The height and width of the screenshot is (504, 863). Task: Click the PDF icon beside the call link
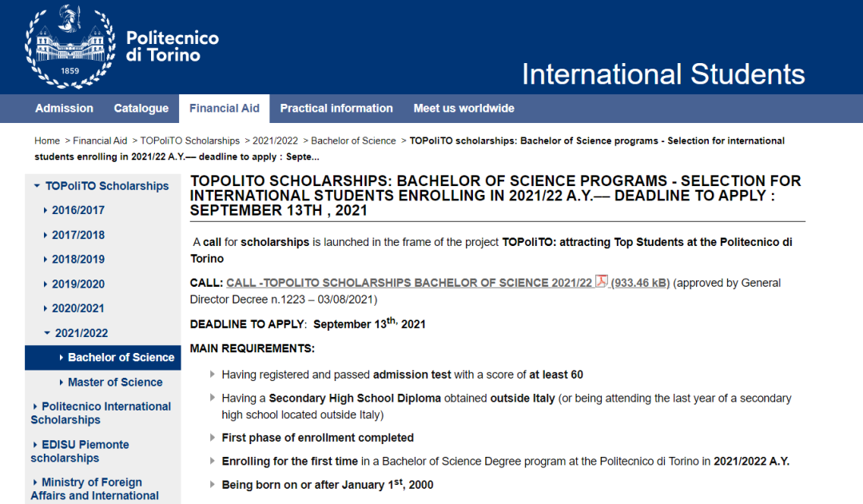point(602,282)
